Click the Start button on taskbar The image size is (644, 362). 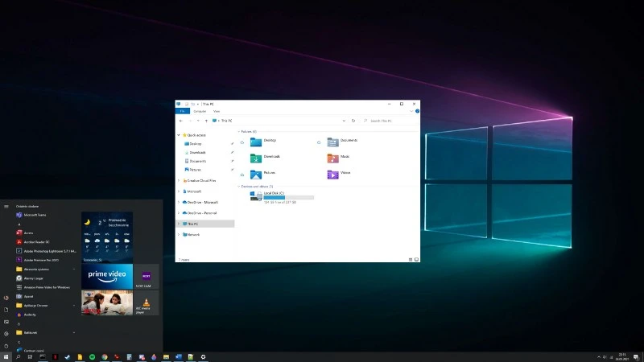pyautogui.click(x=6, y=357)
